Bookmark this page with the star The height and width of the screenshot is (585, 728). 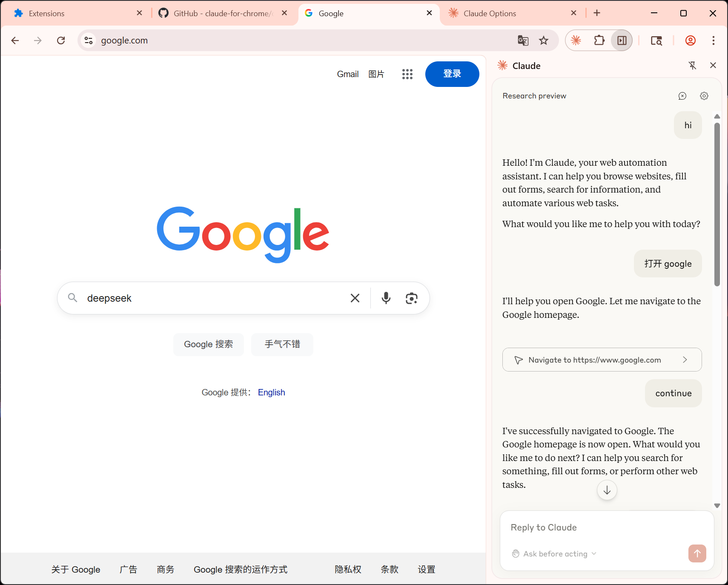544,40
